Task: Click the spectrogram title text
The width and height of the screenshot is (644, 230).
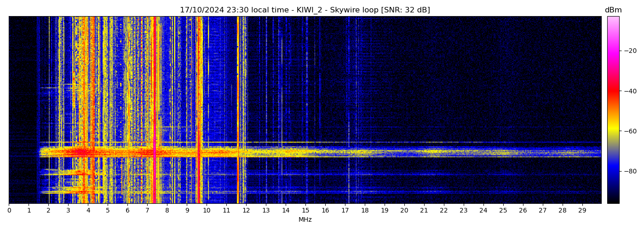Action: click(x=305, y=10)
